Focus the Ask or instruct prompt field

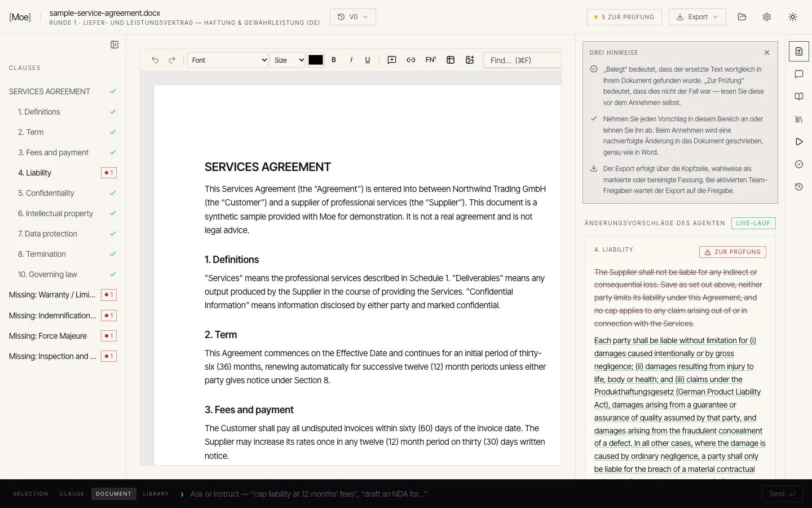(x=474, y=494)
